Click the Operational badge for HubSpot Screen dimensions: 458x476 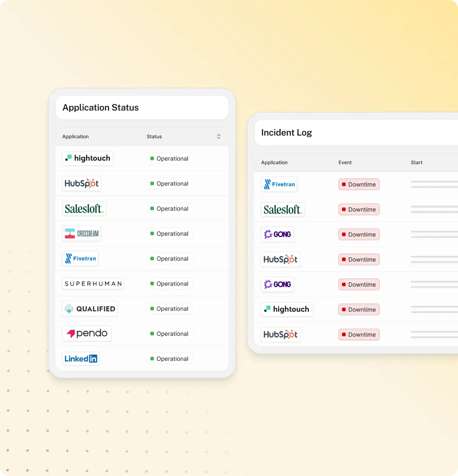(169, 183)
